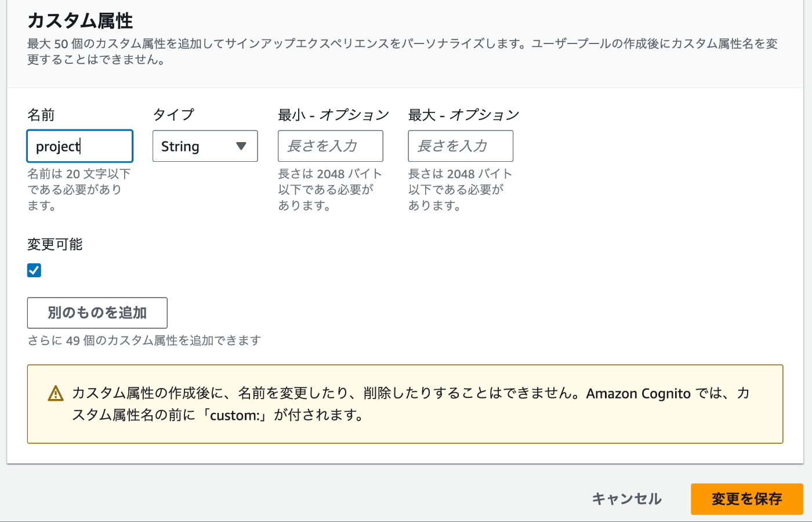Click the カスタム属性 section heading
The image size is (812, 522).
[80, 21]
